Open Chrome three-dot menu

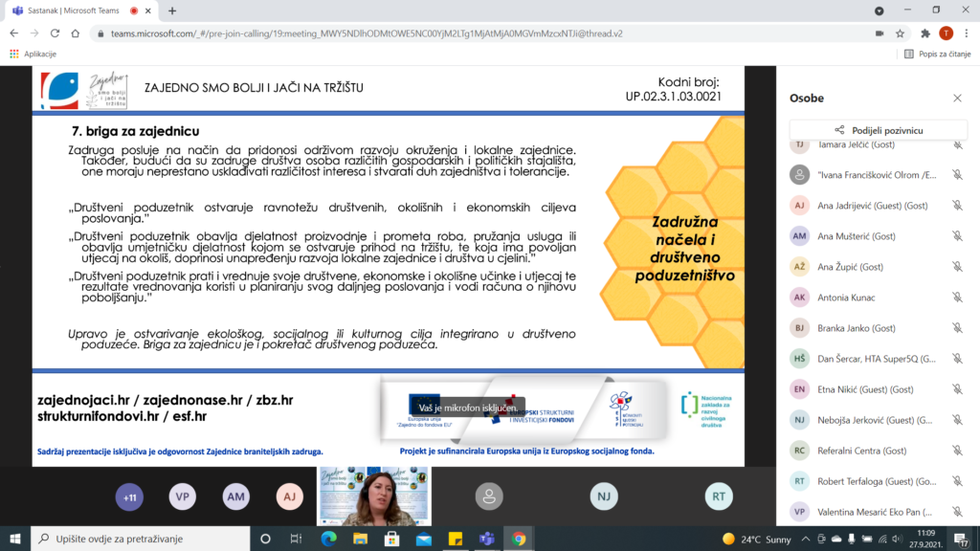click(x=967, y=33)
